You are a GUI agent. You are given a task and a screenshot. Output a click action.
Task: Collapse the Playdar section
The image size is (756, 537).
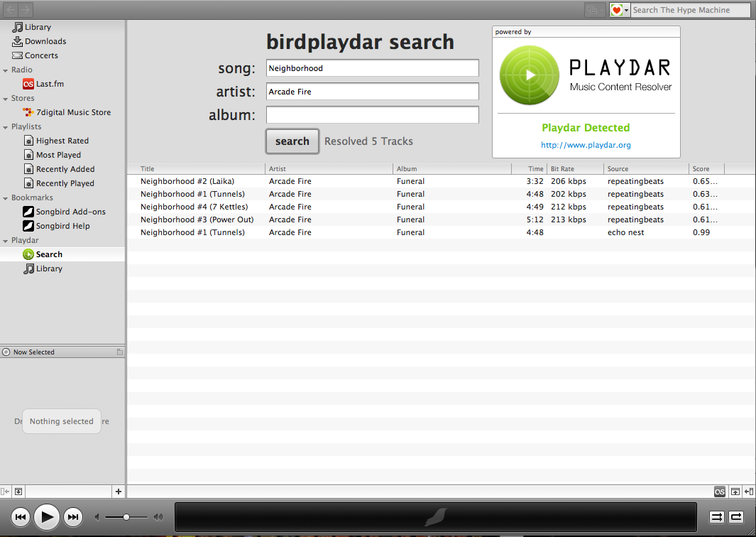point(5,241)
